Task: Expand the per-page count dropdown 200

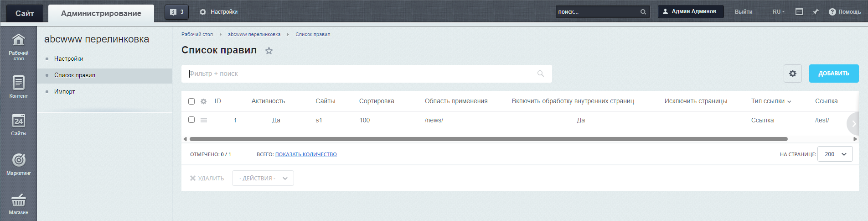Action: [x=835, y=154]
